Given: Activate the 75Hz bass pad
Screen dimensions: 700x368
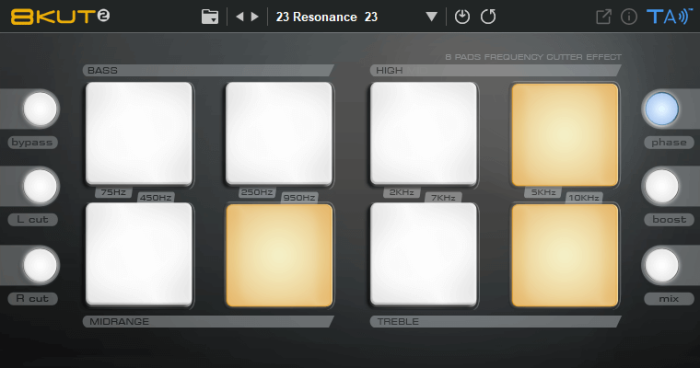Looking at the screenshot, I should (x=139, y=133).
